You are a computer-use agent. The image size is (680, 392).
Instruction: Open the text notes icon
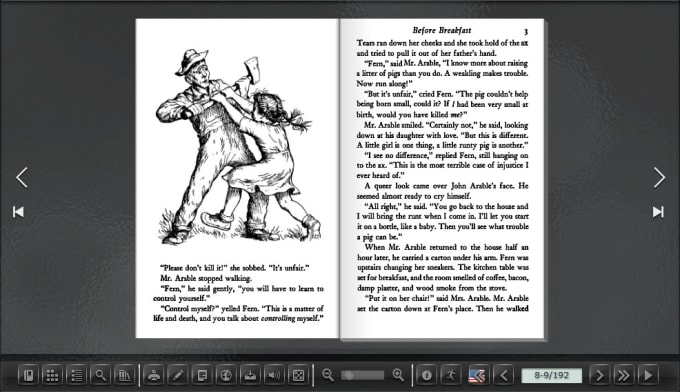point(202,375)
